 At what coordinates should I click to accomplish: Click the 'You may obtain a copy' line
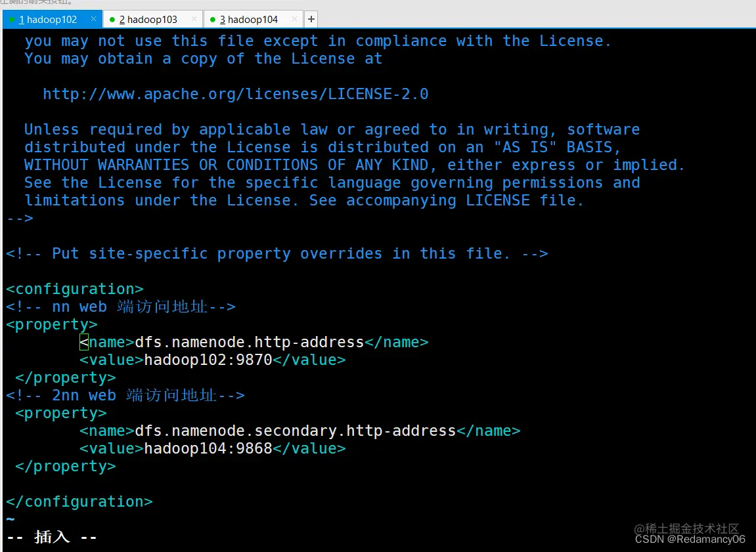coord(203,59)
